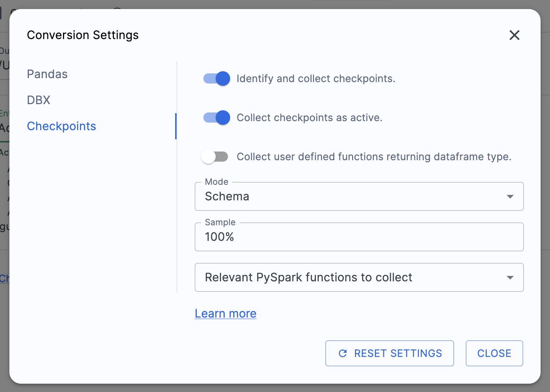
Task: Click the 100% value in the Sample field
Action: [x=219, y=237]
